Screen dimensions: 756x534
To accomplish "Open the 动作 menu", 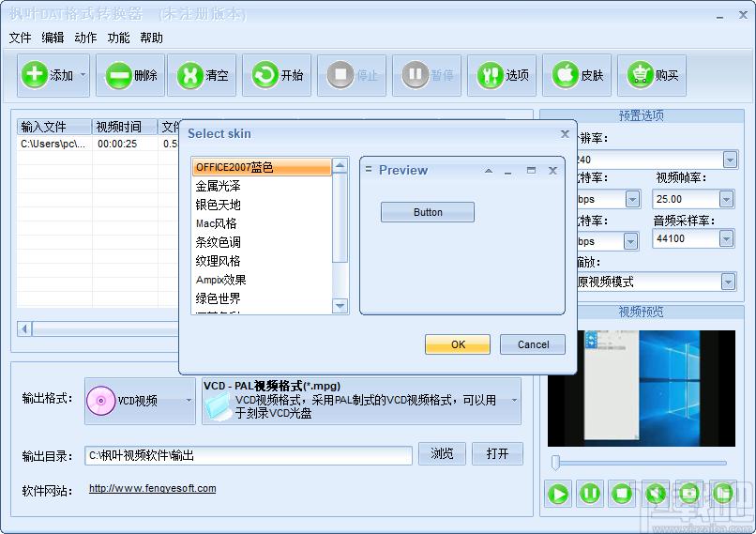I will tap(85, 38).
